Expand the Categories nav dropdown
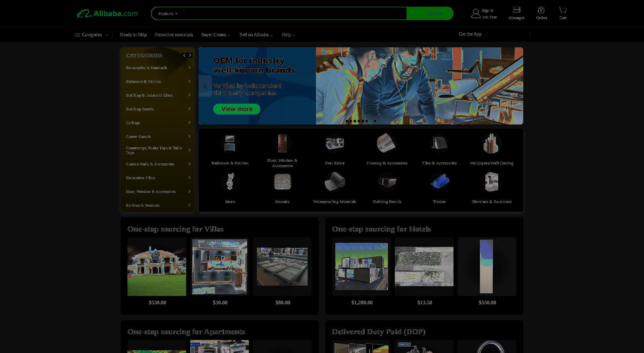Viewport: 644px width, 353px height. (107, 35)
